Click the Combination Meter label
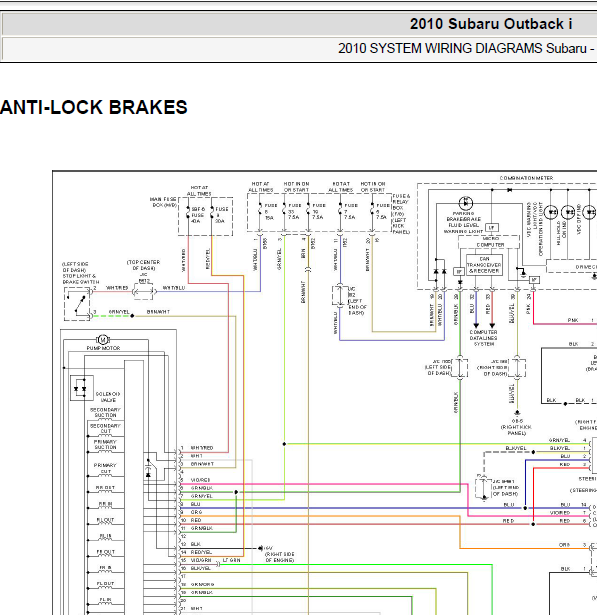Viewport: 597px width, 615px height. click(526, 178)
